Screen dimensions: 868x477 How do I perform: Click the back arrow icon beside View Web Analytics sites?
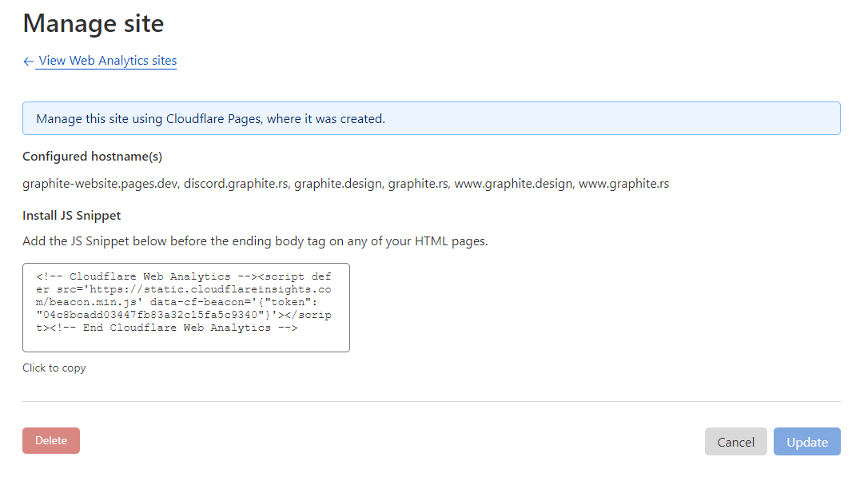coord(28,62)
